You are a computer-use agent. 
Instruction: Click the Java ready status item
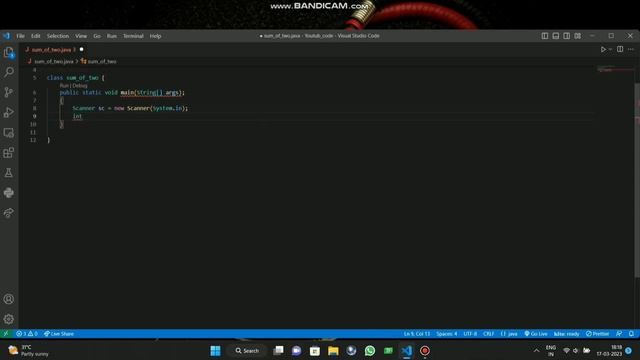567,334
